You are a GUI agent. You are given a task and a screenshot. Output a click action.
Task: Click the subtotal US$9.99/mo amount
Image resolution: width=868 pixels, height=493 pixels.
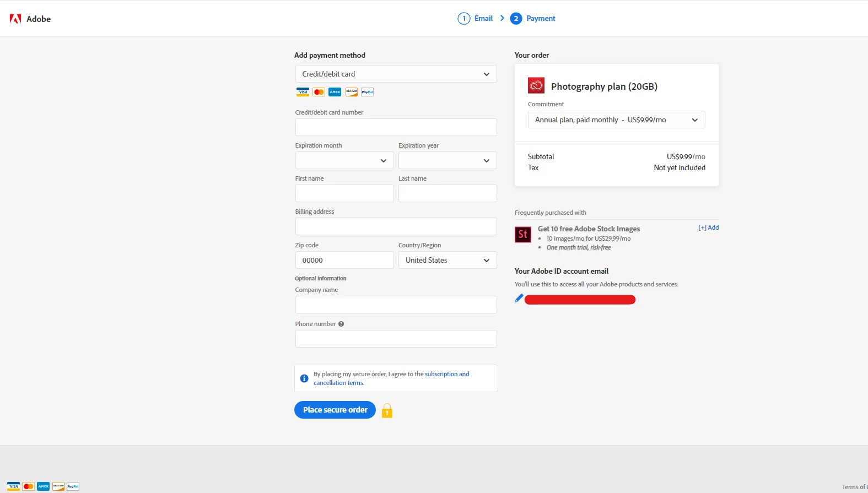click(x=686, y=156)
